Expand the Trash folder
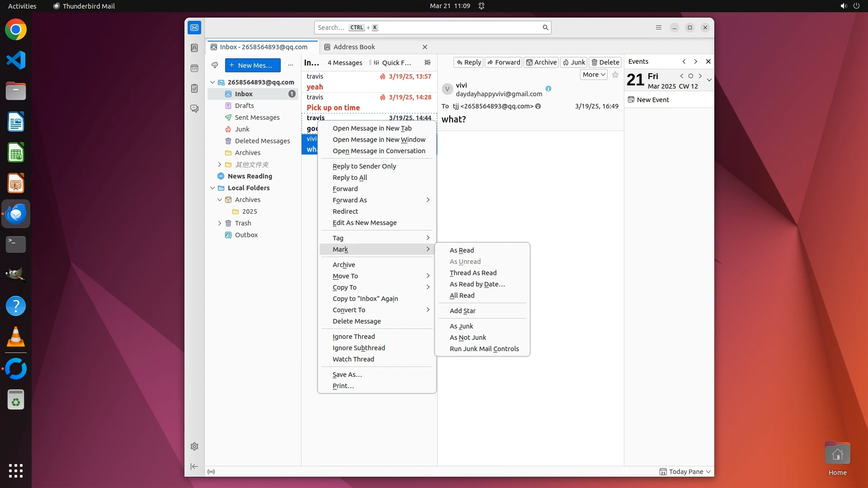Viewport: 868px width, 488px height. (220, 223)
